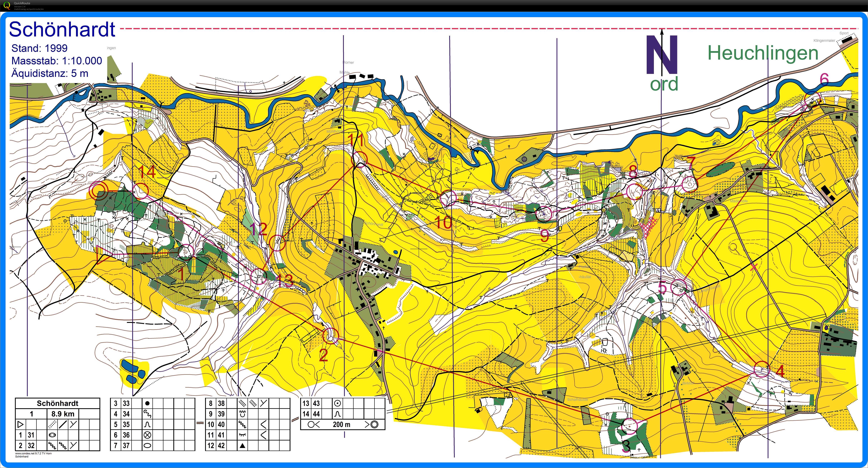Click the start triangle on the map

pos(102,254)
